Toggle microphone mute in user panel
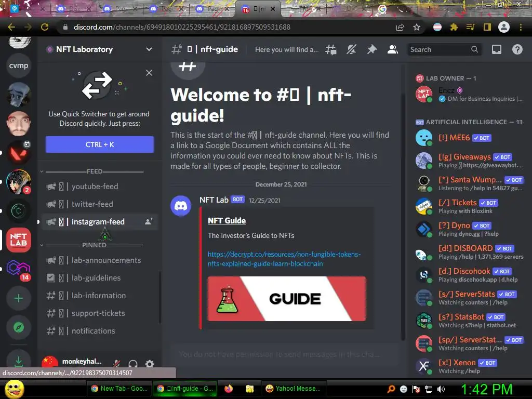Image resolution: width=532 pixels, height=399 pixels. [x=116, y=364]
